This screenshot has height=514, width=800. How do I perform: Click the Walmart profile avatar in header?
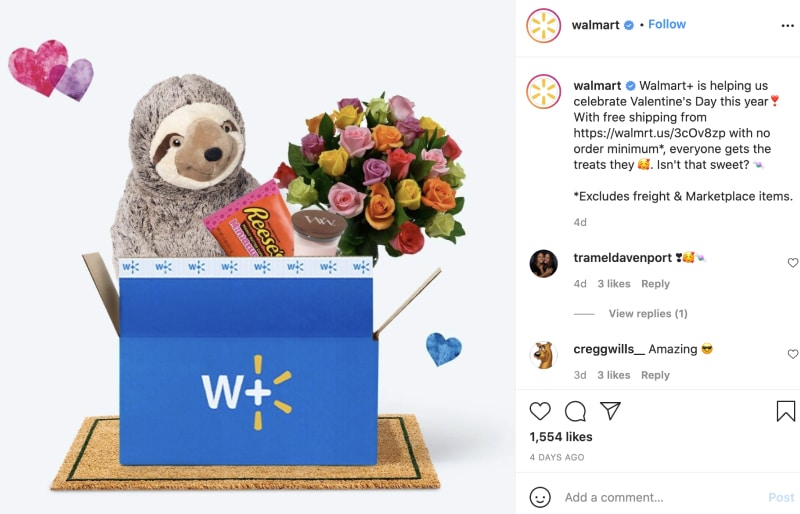click(x=543, y=26)
